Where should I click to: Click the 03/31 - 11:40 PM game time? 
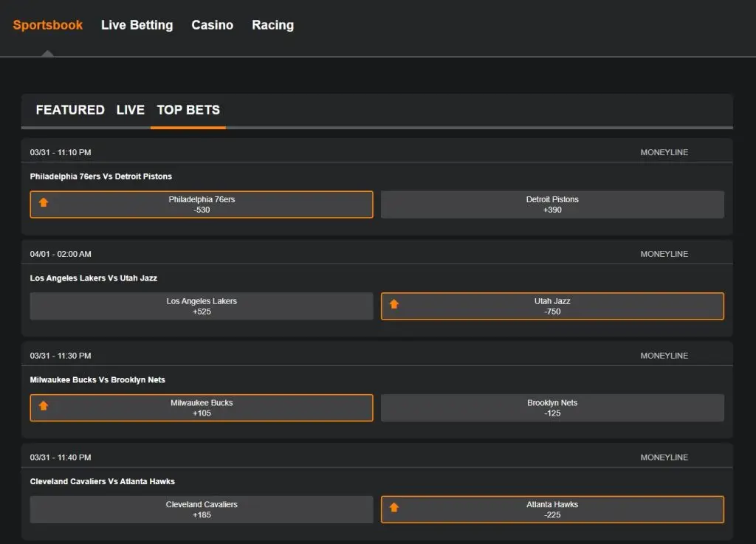click(x=61, y=457)
